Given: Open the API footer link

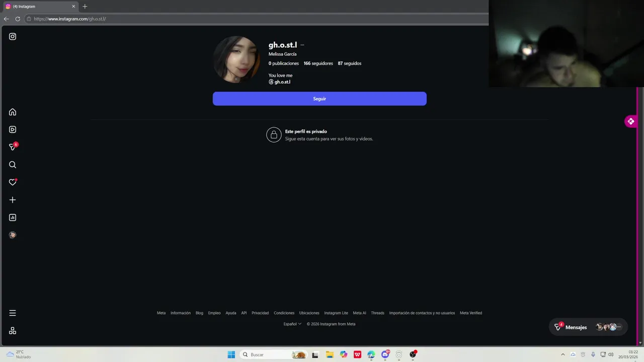Looking at the screenshot, I should pos(244,313).
